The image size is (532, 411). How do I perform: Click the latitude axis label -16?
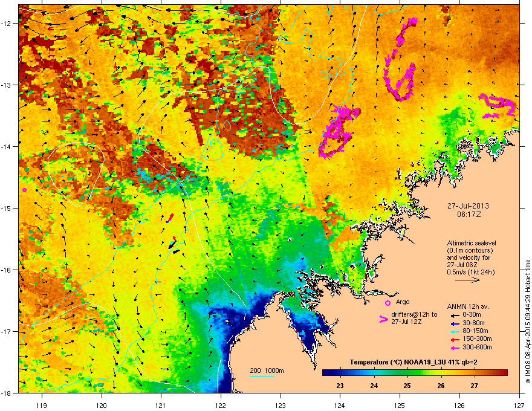point(7,270)
